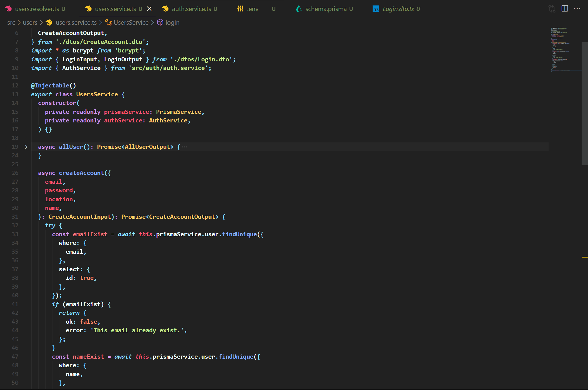Click the folded code ellipsis on line 19

[185, 147]
